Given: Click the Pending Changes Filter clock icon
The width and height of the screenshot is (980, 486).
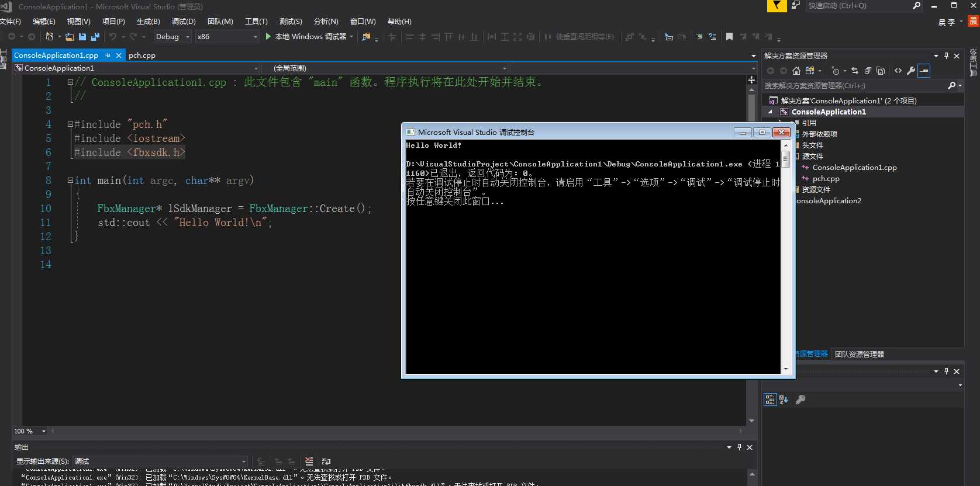Looking at the screenshot, I should coord(836,71).
